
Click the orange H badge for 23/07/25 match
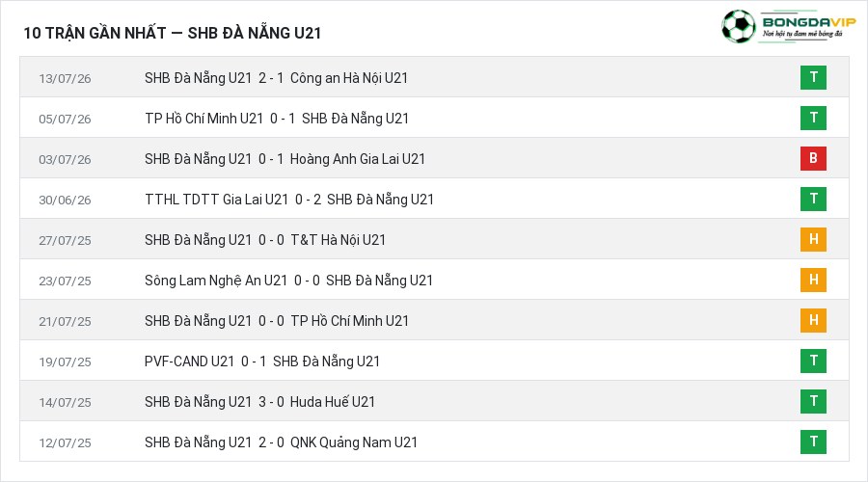813,280
